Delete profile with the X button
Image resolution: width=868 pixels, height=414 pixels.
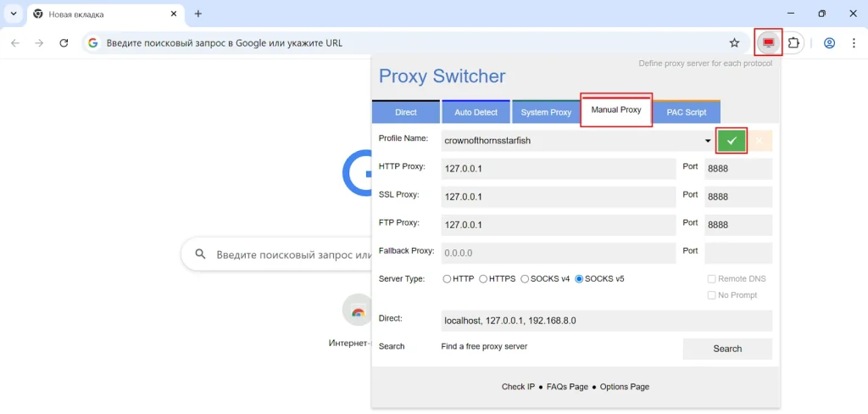(759, 141)
